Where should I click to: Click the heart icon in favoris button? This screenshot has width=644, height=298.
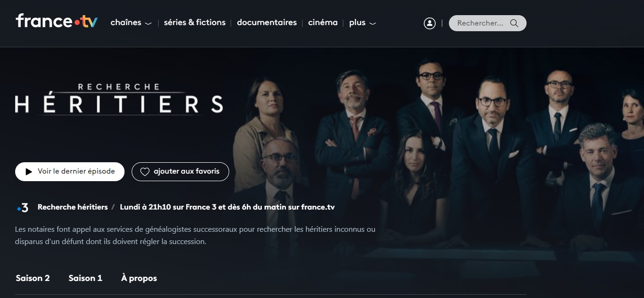145,172
